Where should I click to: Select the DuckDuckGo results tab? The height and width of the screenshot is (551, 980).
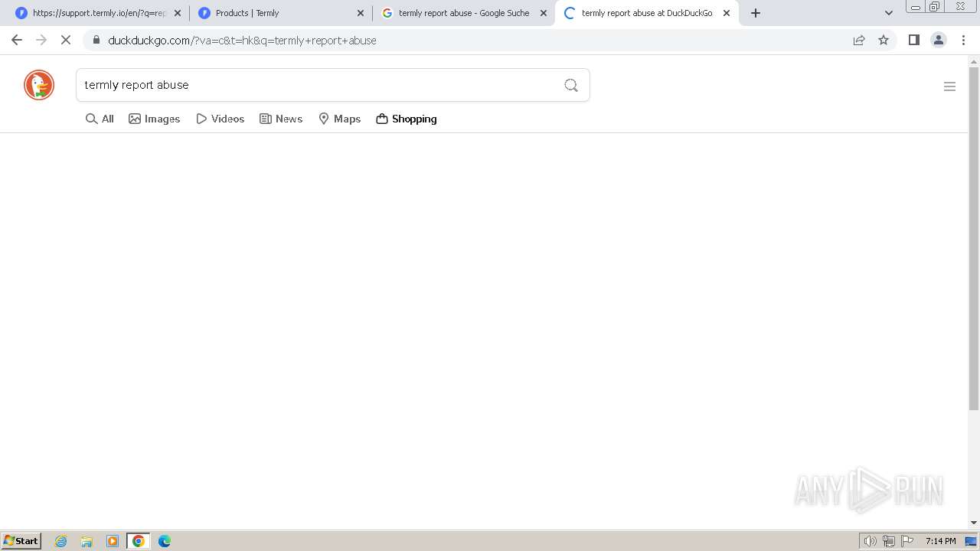coord(647,13)
